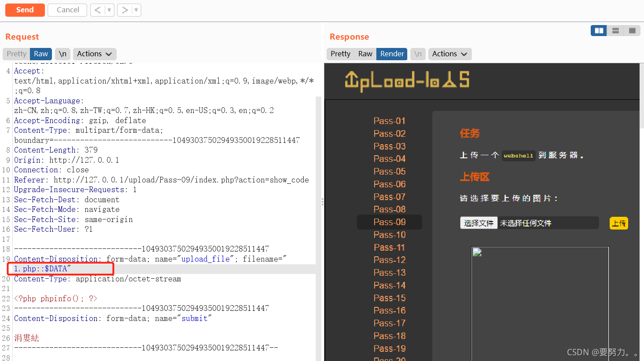Click the <?php phpinfo(); ?> payload line

click(55, 299)
